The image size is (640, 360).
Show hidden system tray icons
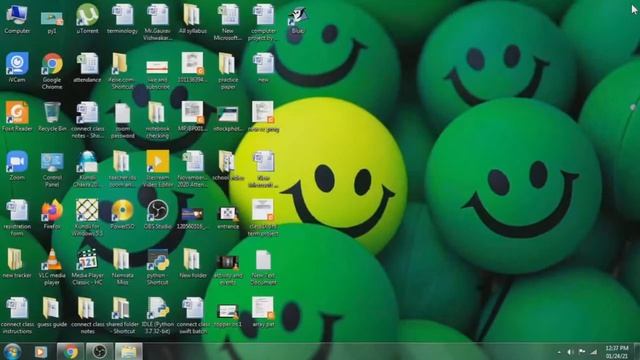coord(559,352)
